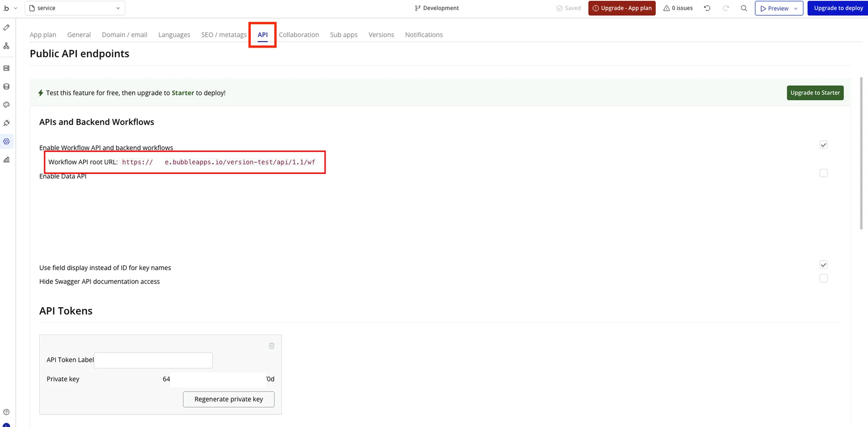Enable the Data API checkbox
Viewport: 868px width, 427px height.
point(823,173)
